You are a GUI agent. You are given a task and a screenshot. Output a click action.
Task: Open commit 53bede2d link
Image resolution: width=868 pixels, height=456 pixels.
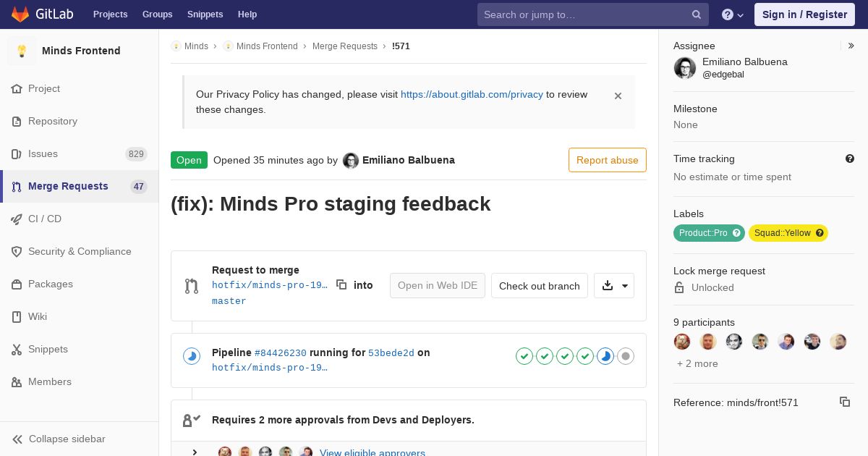pos(391,352)
